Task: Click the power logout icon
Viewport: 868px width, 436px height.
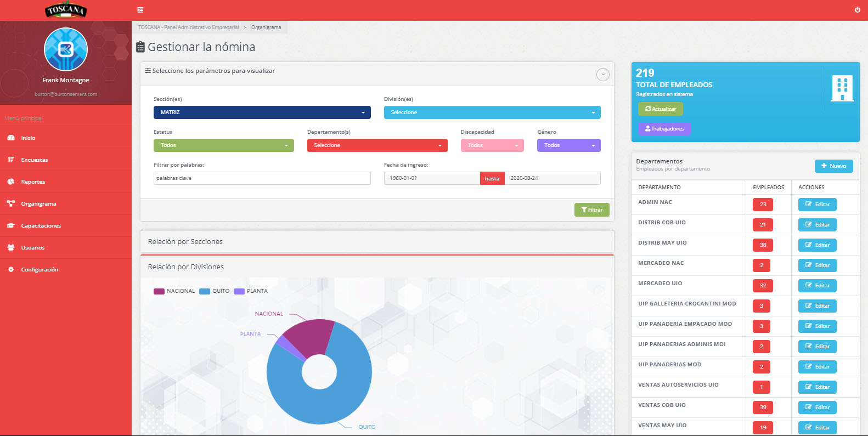Action: point(857,10)
